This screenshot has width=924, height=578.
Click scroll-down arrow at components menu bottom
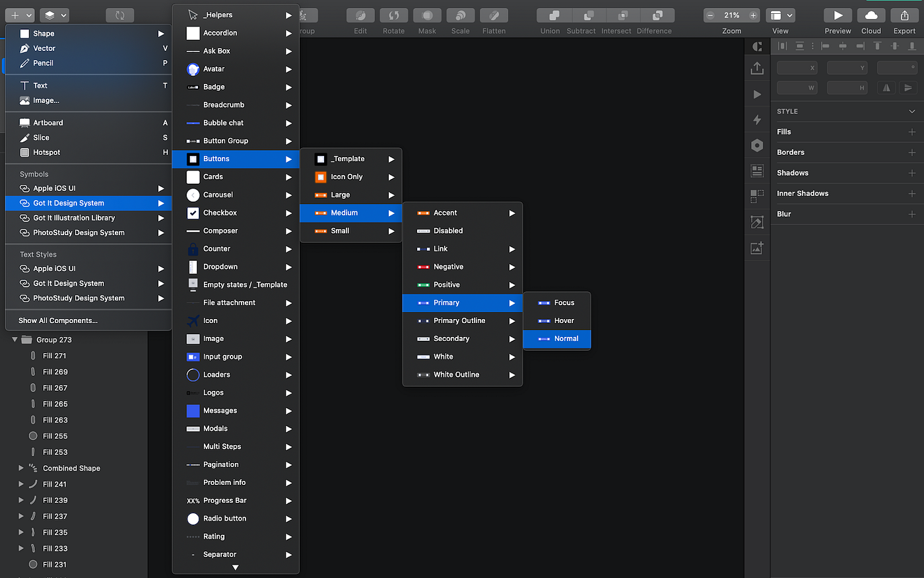(x=236, y=567)
